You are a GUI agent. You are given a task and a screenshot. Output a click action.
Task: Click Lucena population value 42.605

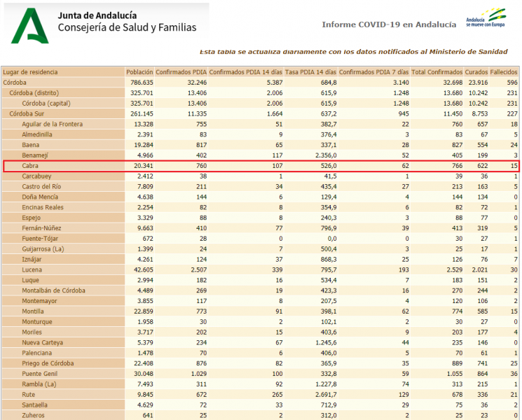point(144,269)
